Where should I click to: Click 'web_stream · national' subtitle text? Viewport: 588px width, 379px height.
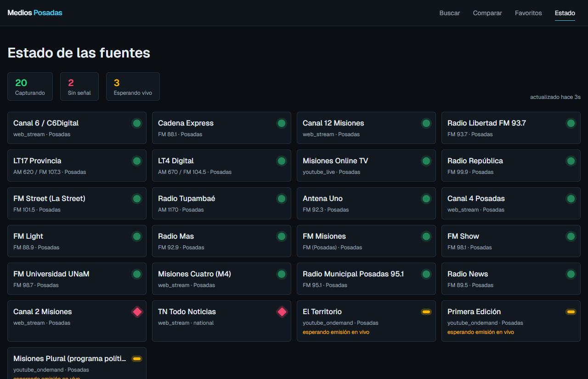pos(186,323)
